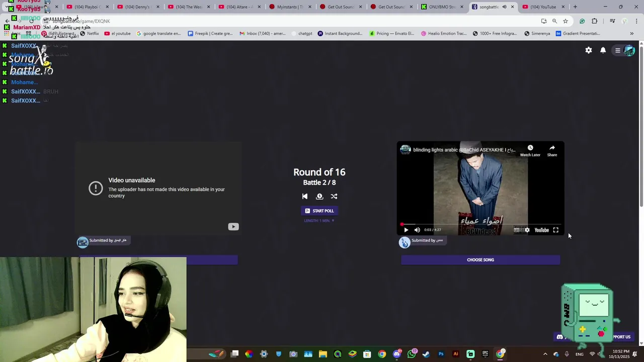Expand the bookmarks overflow chevron
This screenshot has height=362, width=644.
631,34
